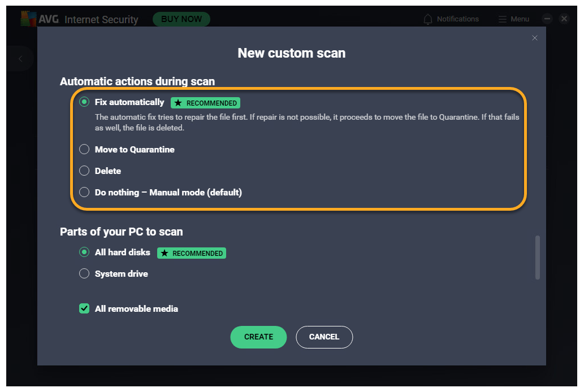Select the Delete radio button

click(84, 171)
